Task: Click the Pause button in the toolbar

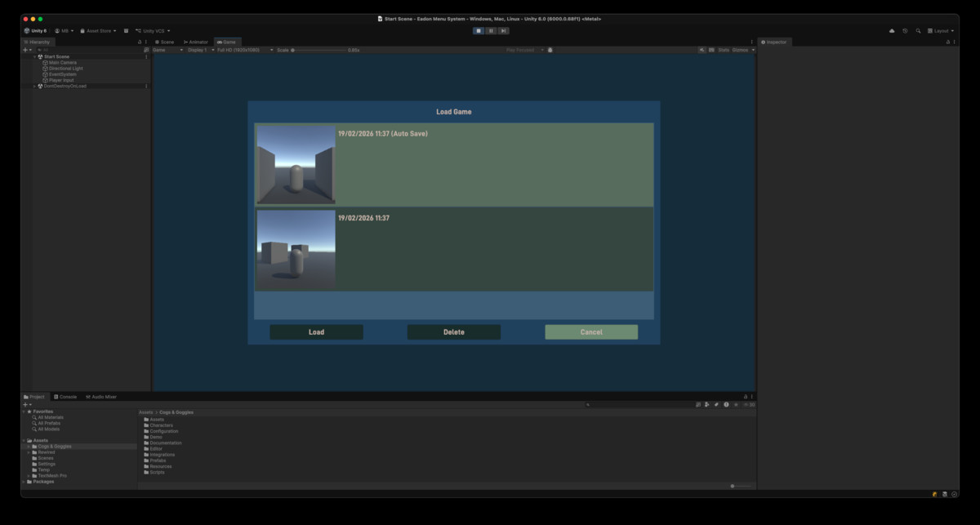Action: click(491, 30)
